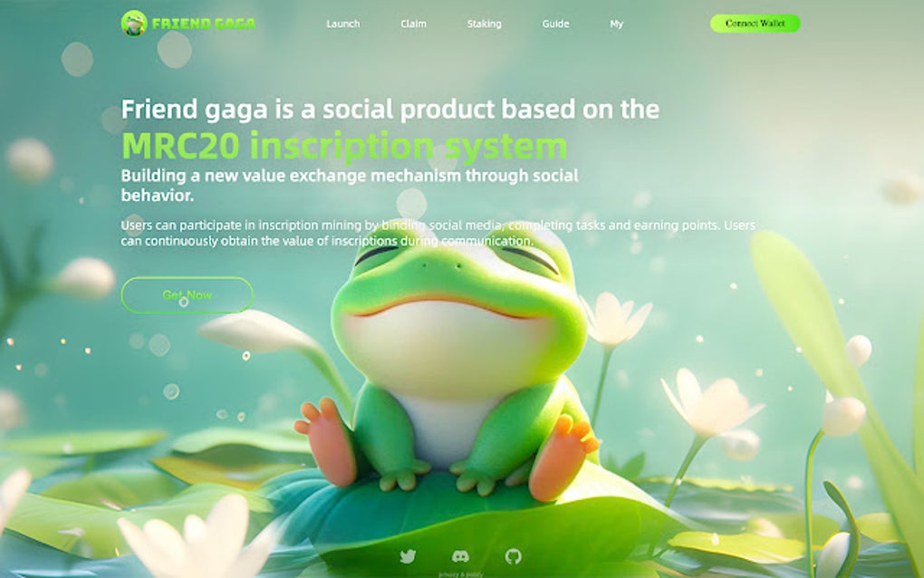The image size is (924, 578).
Task: Click the white lotus flower beside frog's head
Action: [x=614, y=320]
